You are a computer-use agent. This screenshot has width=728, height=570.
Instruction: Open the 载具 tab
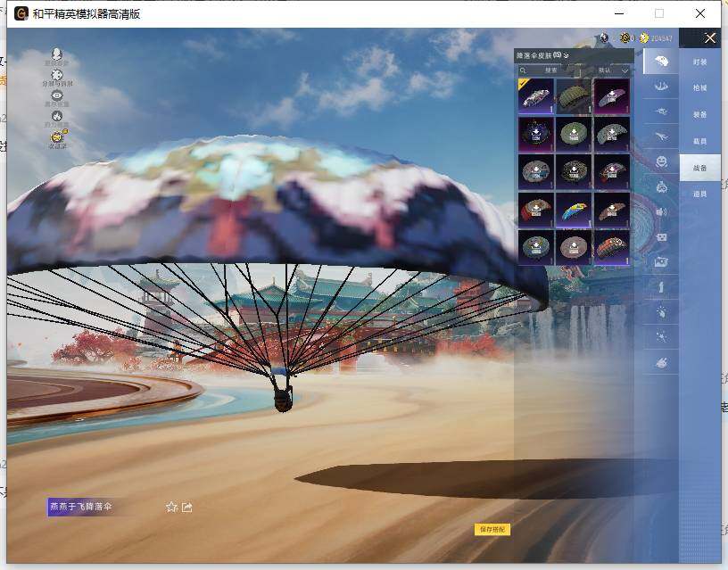[699, 141]
